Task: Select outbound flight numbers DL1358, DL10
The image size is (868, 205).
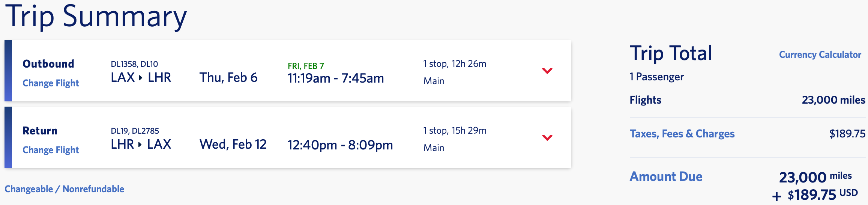Action: [x=134, y=64]
